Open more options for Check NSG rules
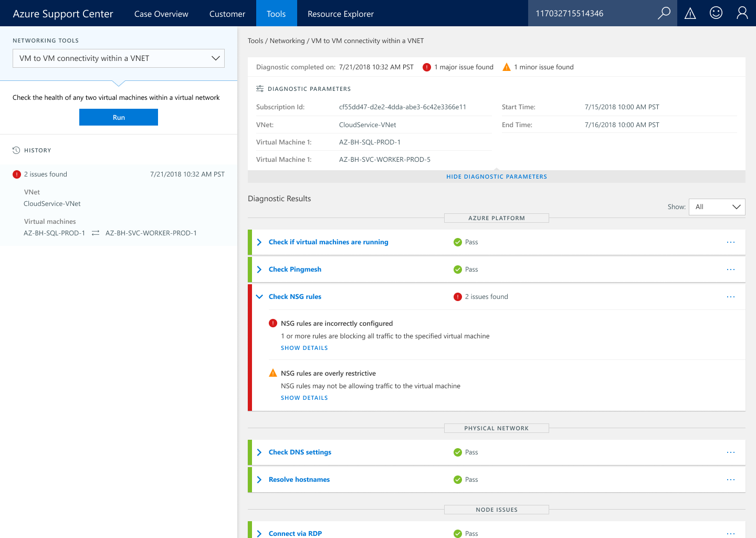Image resolution: width=756 pixels, height=538 pixels. 731,297
